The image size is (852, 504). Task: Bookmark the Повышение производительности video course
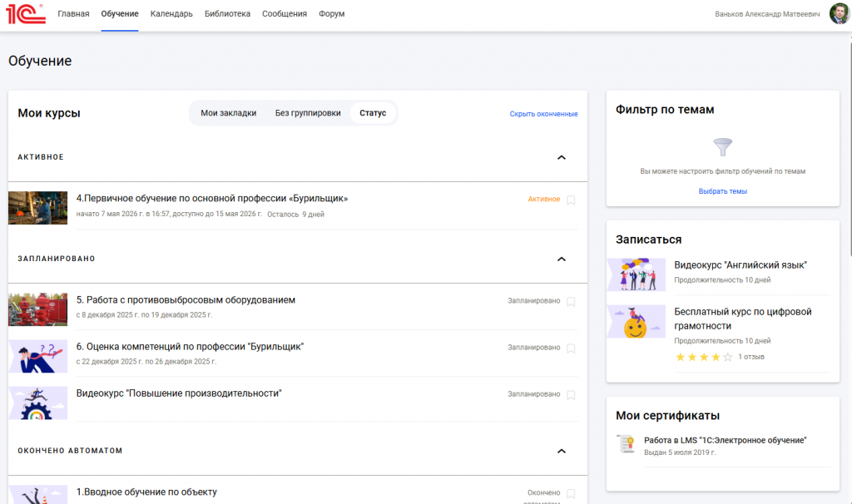pyautogui.click(x=571, y=395)
